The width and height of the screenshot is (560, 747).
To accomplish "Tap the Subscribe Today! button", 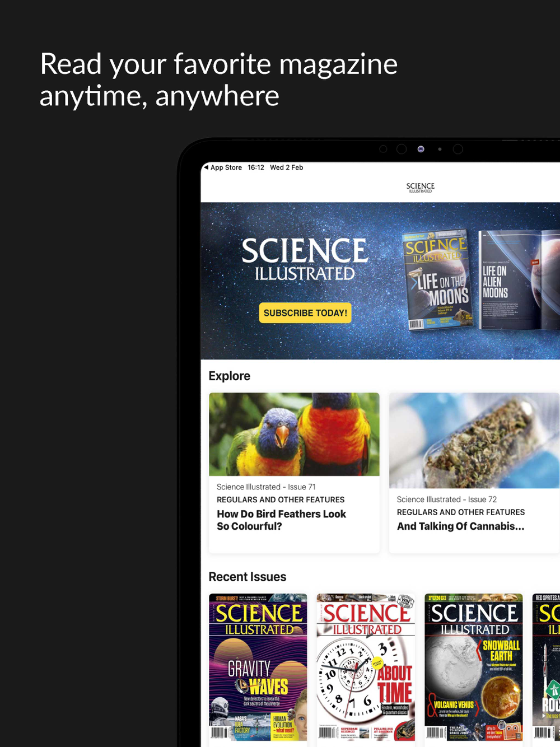I will click(305, 313).
